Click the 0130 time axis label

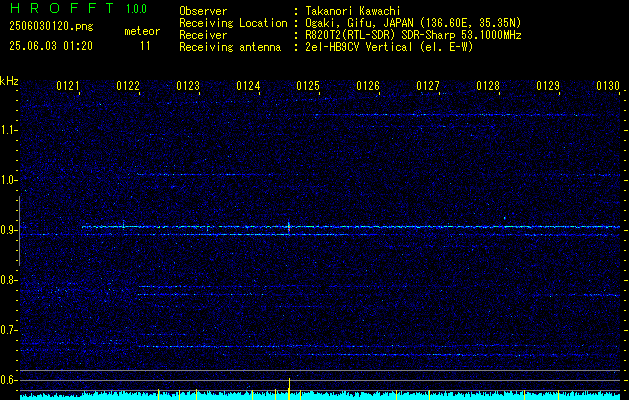[x=608, y=86]
